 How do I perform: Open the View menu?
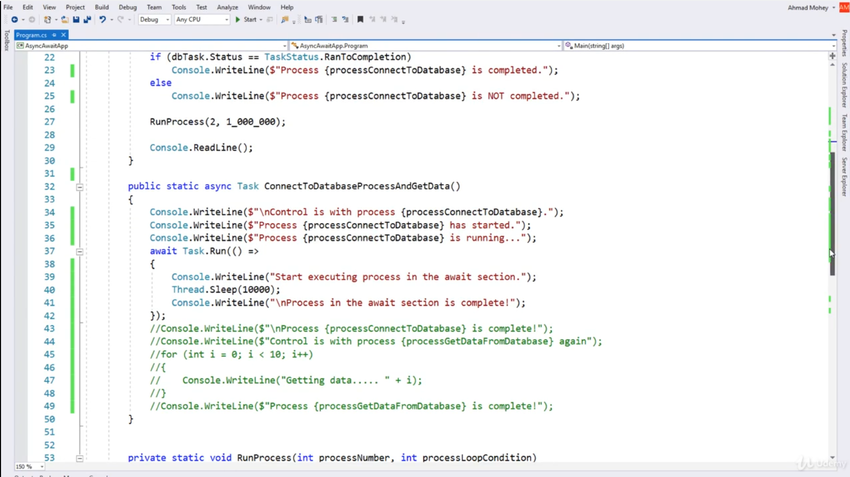[x=49, y=8]
